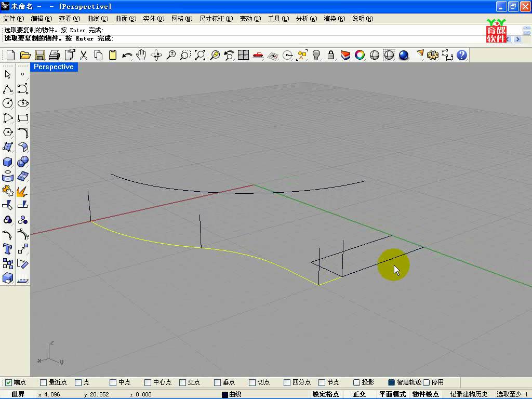Select the rectangle tool in sidebar
The image size is (532, 399).
(x=23, y=118)
